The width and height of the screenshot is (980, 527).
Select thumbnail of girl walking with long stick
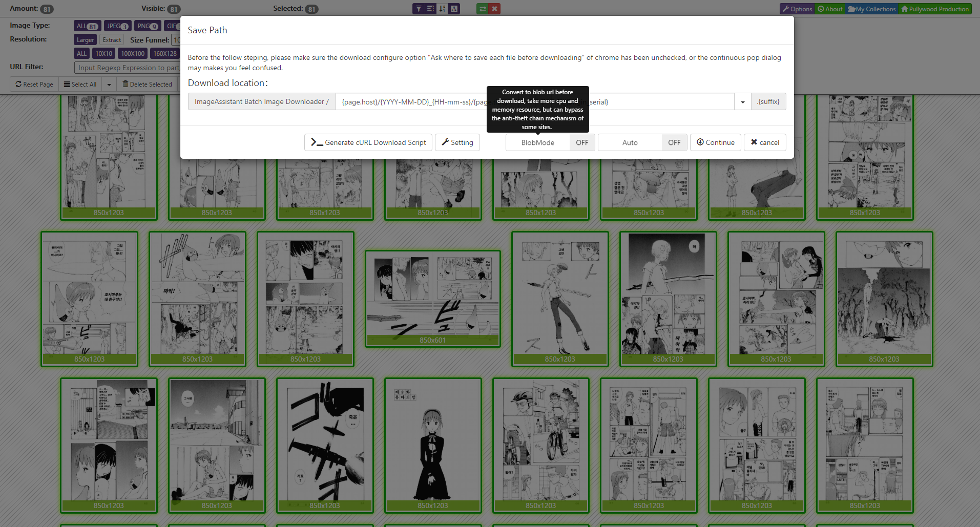click(x=560, y=299)
